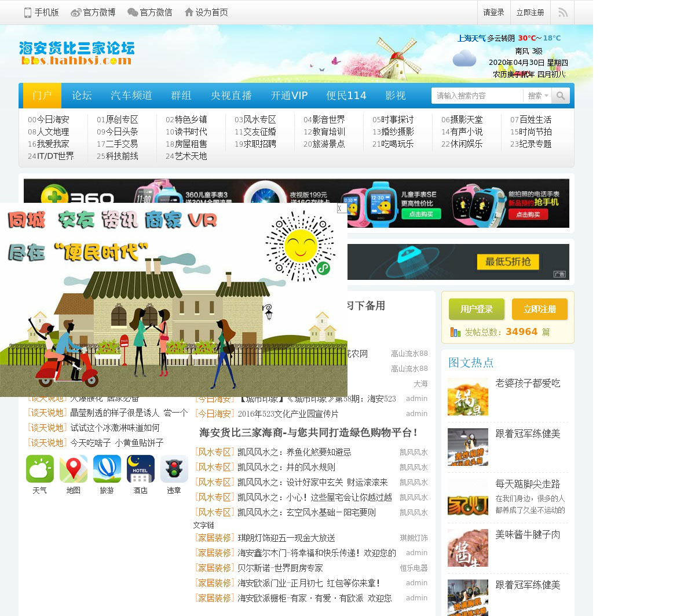Open the 手机版 mobile link

pos(41,12)
